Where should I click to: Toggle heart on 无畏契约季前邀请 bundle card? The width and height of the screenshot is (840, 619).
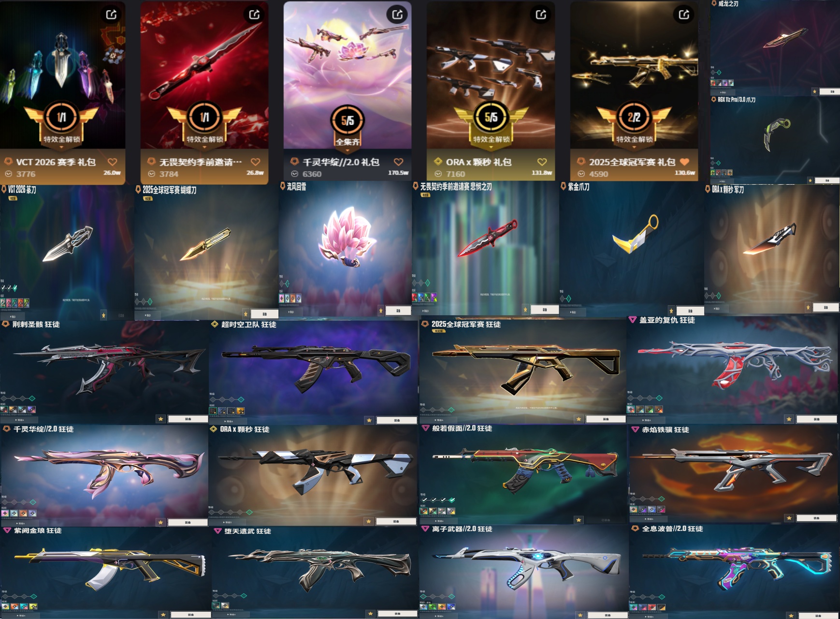(256, 162)
